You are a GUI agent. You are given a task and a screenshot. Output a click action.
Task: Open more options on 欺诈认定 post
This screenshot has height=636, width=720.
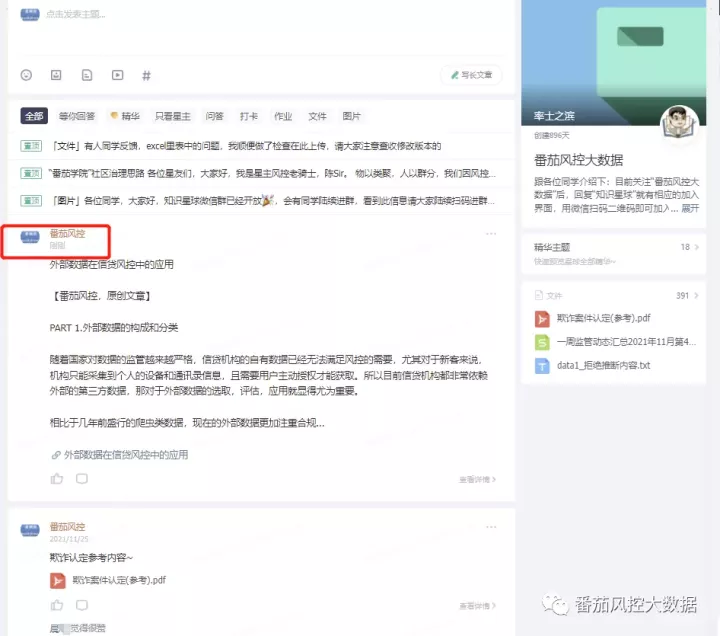click(x=491, y=527)
